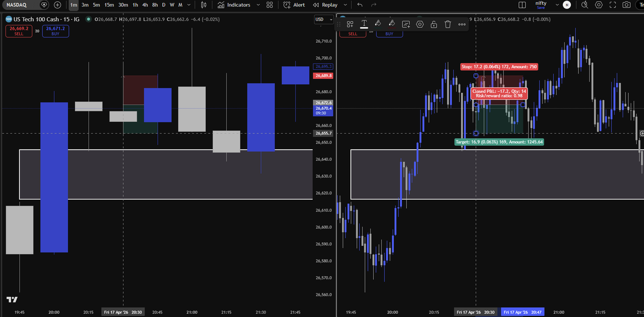Click the 26,689.8 red price label
Viewport: 644px width, 317px height.
click(x=323, y=76)
